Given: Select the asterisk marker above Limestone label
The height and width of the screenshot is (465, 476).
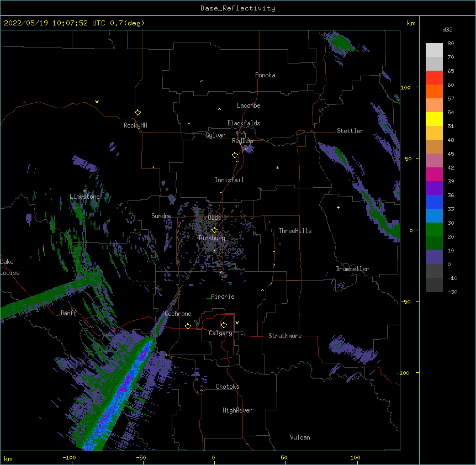Looking at the screenshot, I should pos(85,191).
